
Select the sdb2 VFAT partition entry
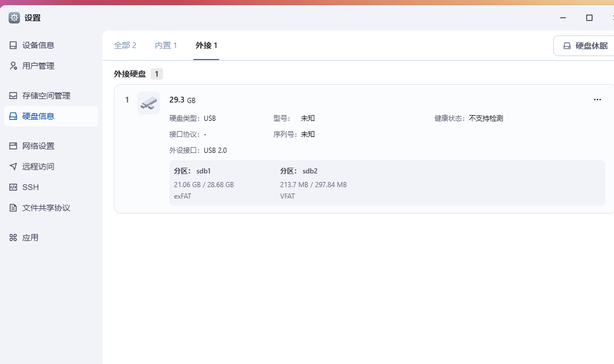tap(313, 183)
